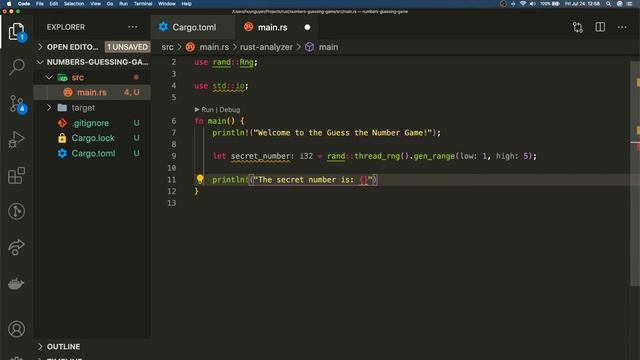The height and width of the screenshot is (360, 640).
Task: Open Cargo.lock in the file tree
Action: point(92,138)
